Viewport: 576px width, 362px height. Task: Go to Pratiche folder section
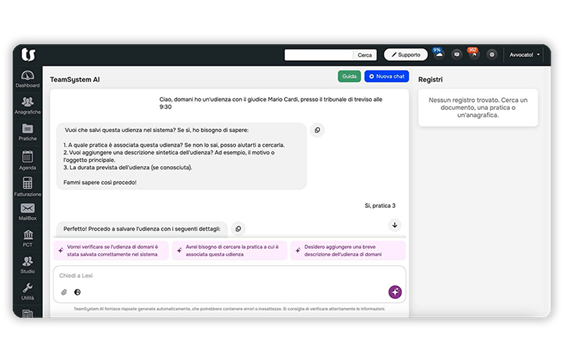(28, 132)
